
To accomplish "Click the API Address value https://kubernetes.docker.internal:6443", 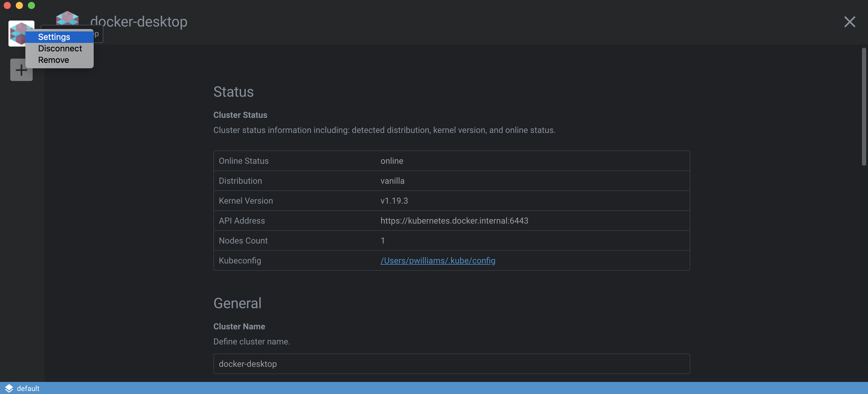I will point(454,221).
